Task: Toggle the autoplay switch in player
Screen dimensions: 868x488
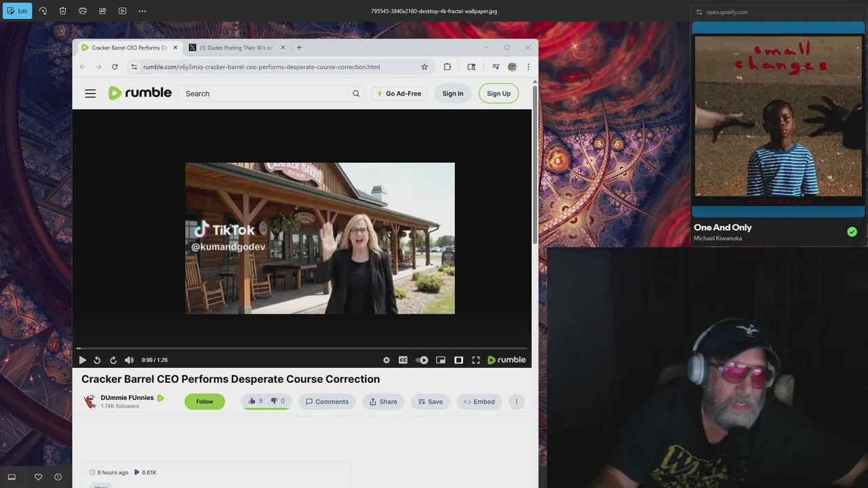Action: [x=422, y=360]
